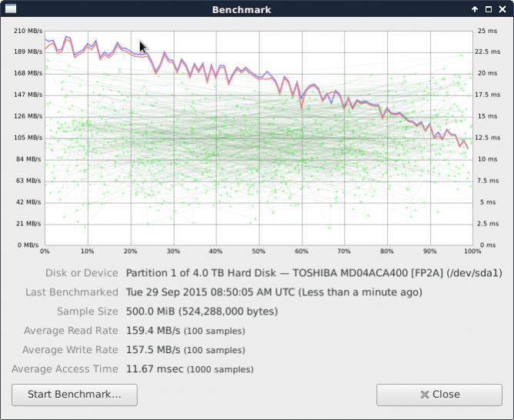
Task: Click Average Access Time value 11.67 msec
Action: 190,369
